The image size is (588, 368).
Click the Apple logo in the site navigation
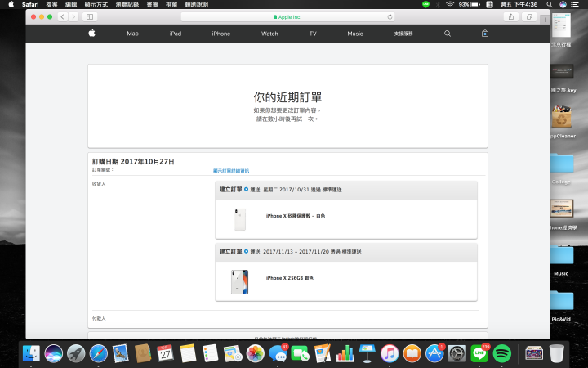[91, 33]
